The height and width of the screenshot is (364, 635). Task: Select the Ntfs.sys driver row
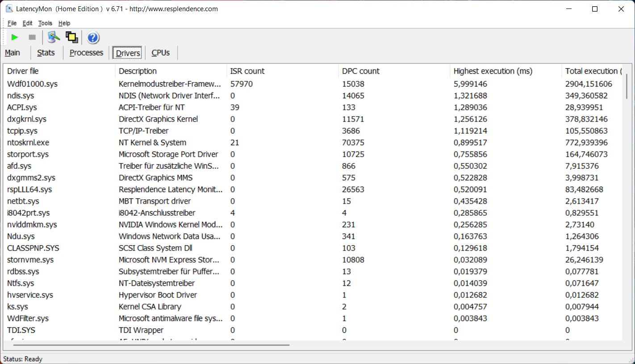313,283
